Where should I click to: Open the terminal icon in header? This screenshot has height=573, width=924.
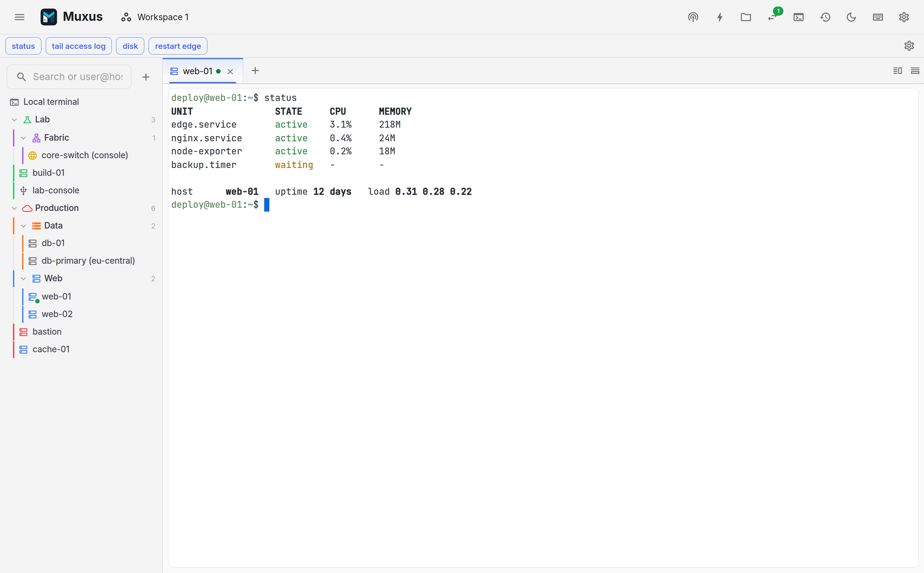point(798,17)
